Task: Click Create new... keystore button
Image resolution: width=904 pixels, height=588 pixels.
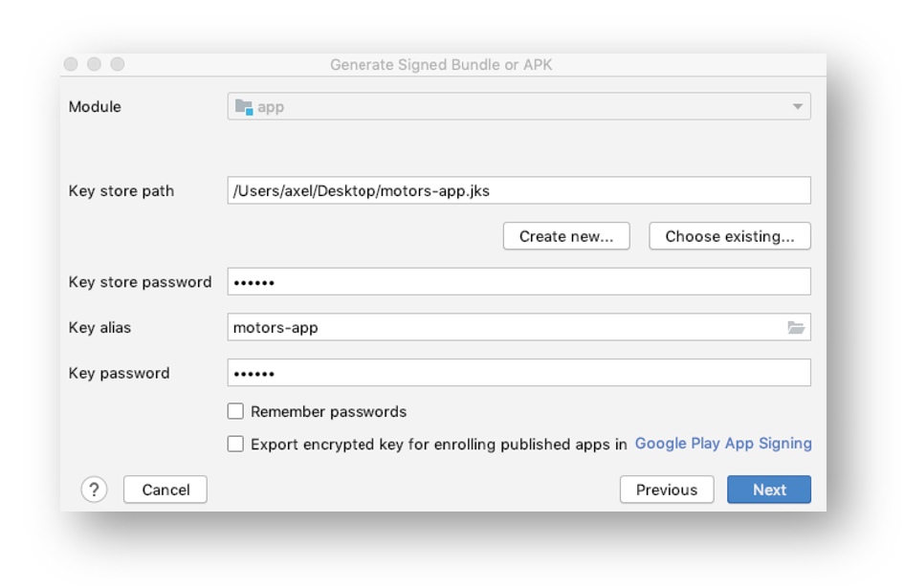Action: (x=566, y=236)
